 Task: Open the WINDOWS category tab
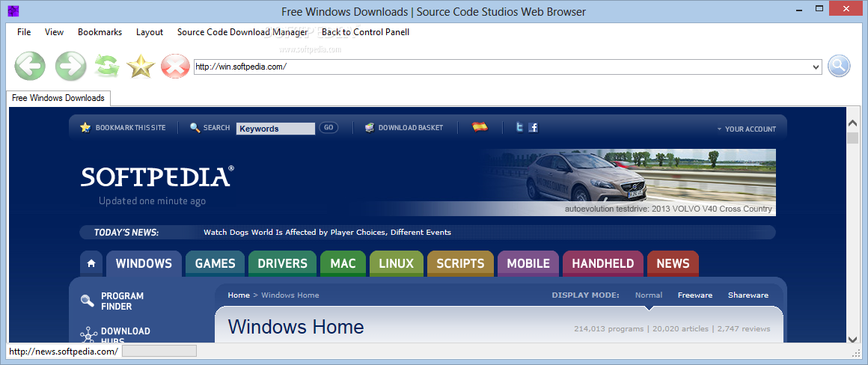[x=144, y=263]
